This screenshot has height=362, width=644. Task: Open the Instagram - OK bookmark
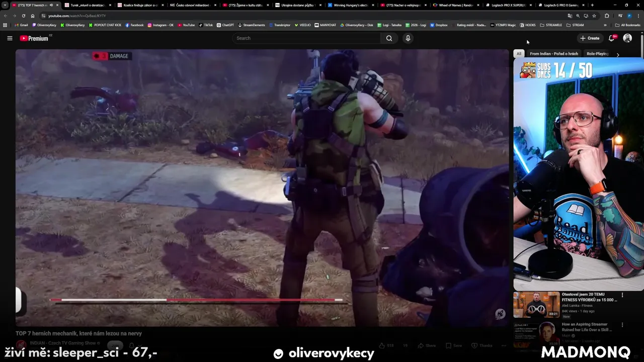pos(160,25)
